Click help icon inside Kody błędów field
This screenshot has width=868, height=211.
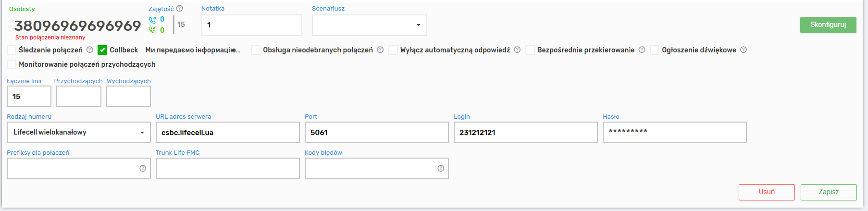coord(441,169)
